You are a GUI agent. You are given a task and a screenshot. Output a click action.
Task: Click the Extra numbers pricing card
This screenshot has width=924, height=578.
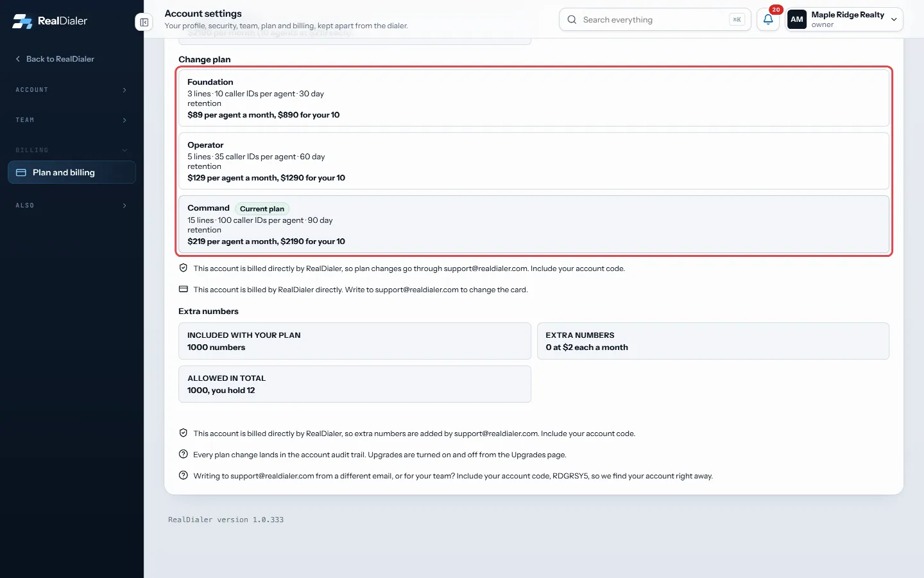tap(713, 341)
